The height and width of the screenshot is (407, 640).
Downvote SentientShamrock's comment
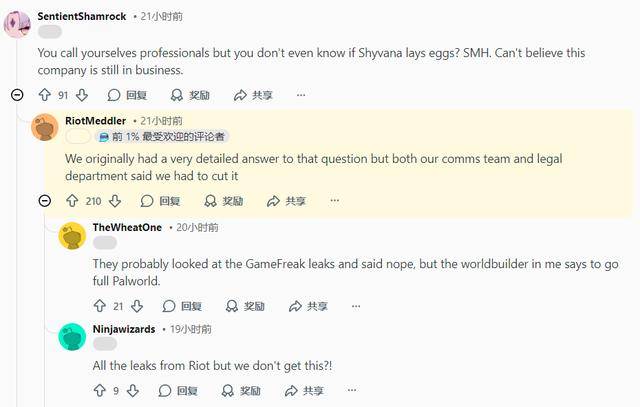click(x=82, y=95)
